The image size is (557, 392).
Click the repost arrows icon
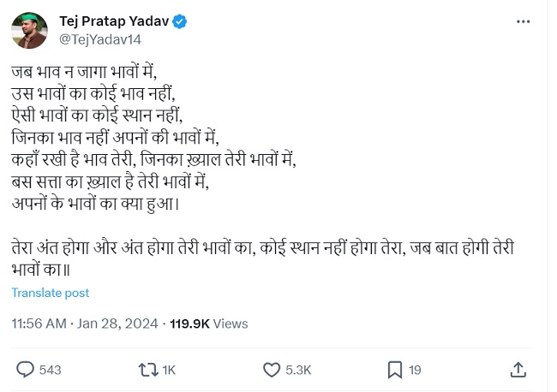point(147,370)
